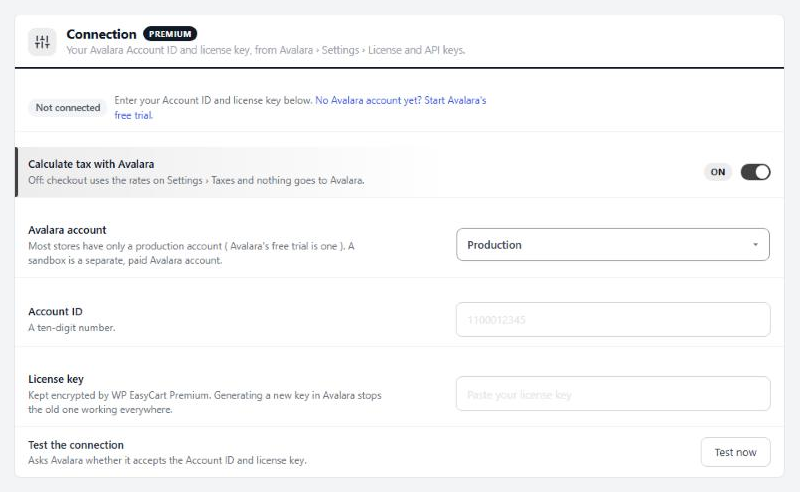This screenshot has height=492, width=800.
Task: Click the Avalara account label
Action: pyautogui.click(x=67, y=230)
